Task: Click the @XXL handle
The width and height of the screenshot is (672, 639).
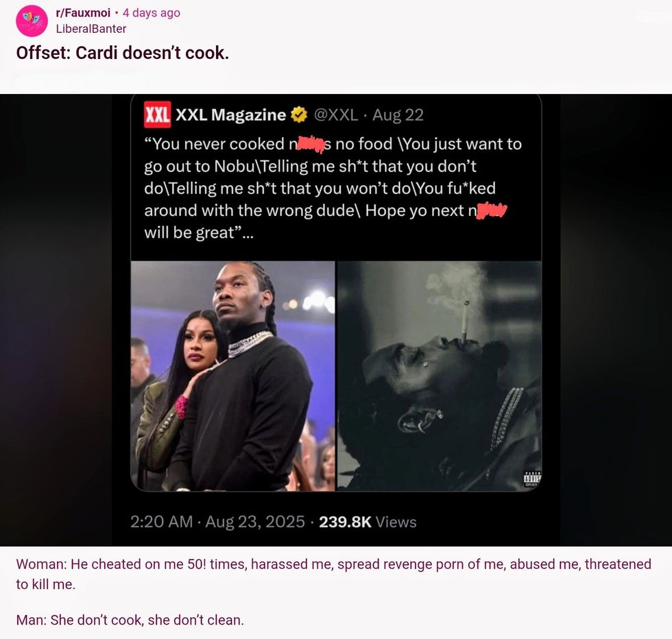Action: pos(336,114)
